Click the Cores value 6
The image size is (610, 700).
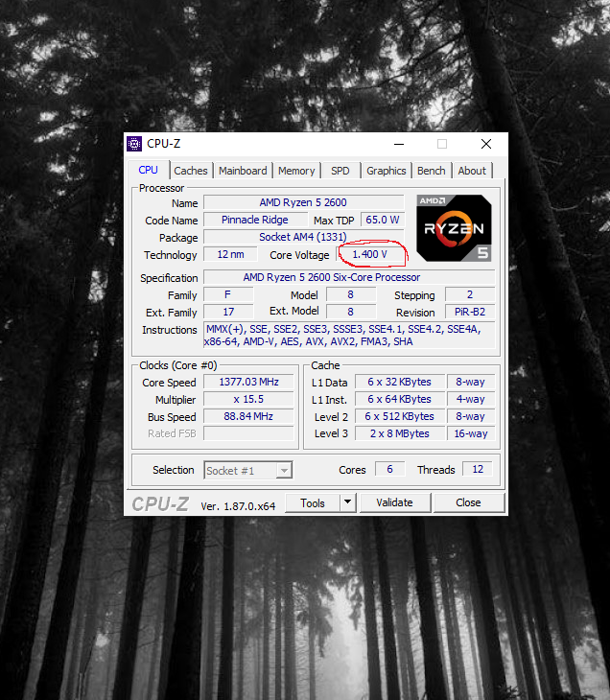(389, 469)
